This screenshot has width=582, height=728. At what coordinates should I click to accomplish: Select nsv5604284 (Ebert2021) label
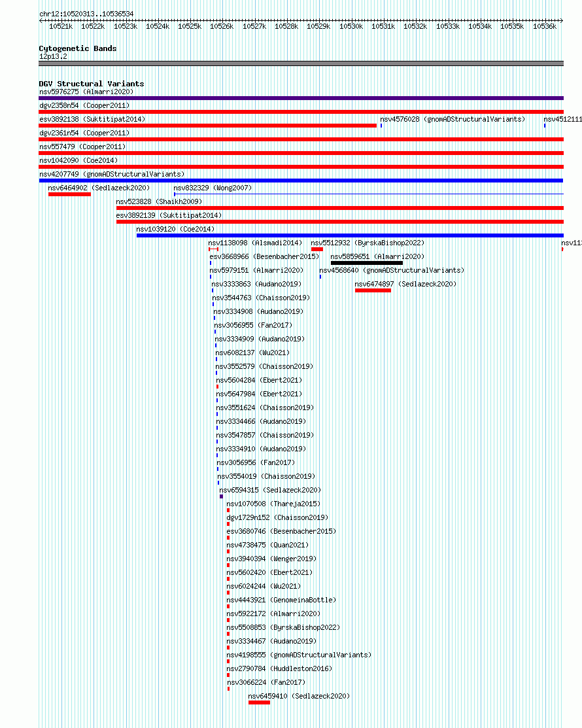(x=259, y=380)
